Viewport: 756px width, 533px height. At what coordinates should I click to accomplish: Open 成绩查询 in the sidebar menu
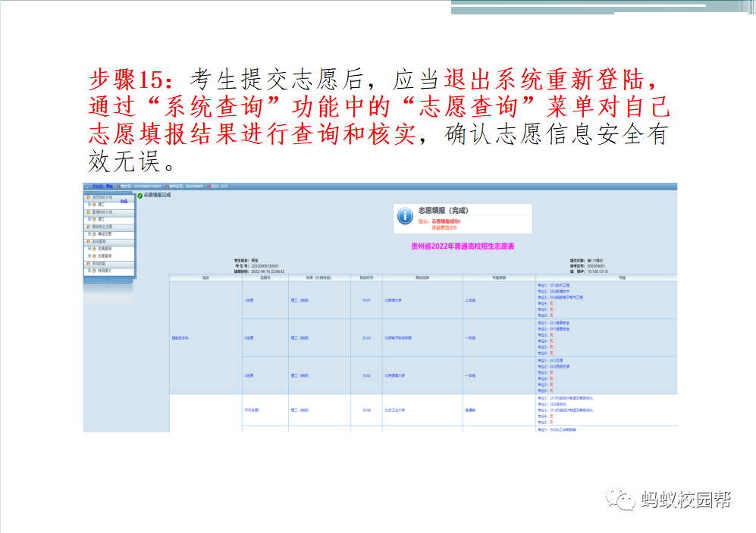click(x=105, y=249)
